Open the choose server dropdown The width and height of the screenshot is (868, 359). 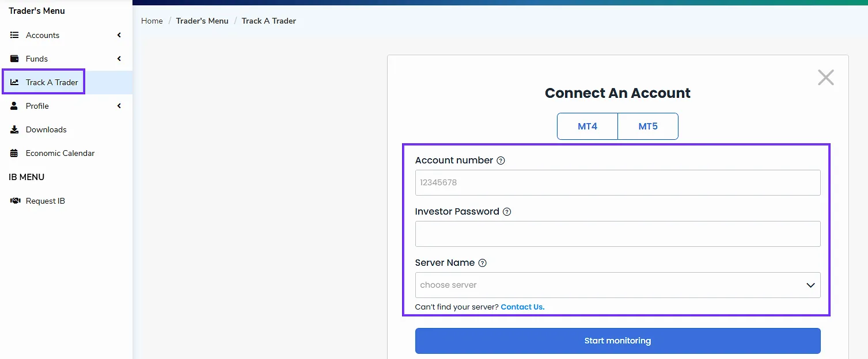[x=617, y=285]
